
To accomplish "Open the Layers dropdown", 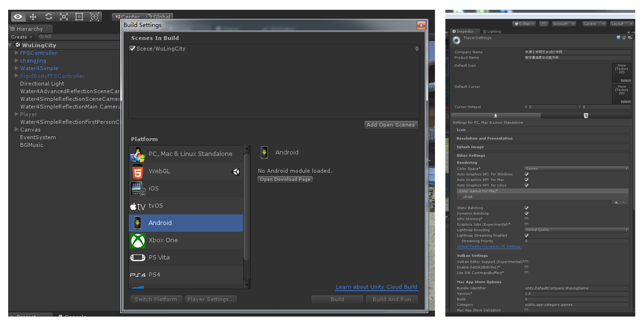I will (594, 24).
